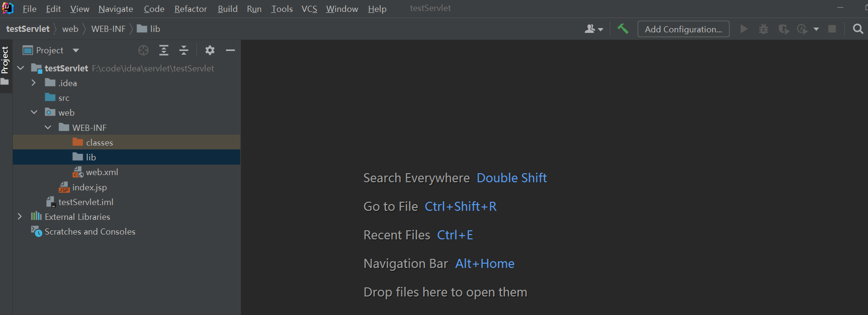
Task: Click testServlet in navigation breadcrumb
Action: 28,29
